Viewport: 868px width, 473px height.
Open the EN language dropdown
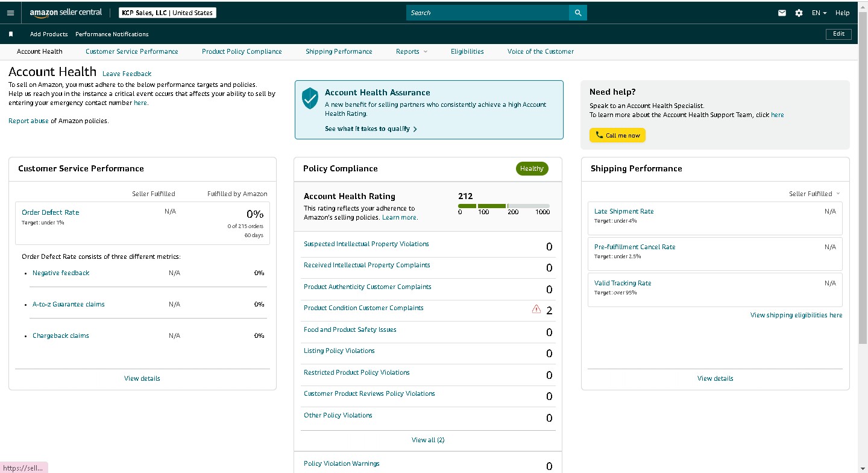(819, 13)
